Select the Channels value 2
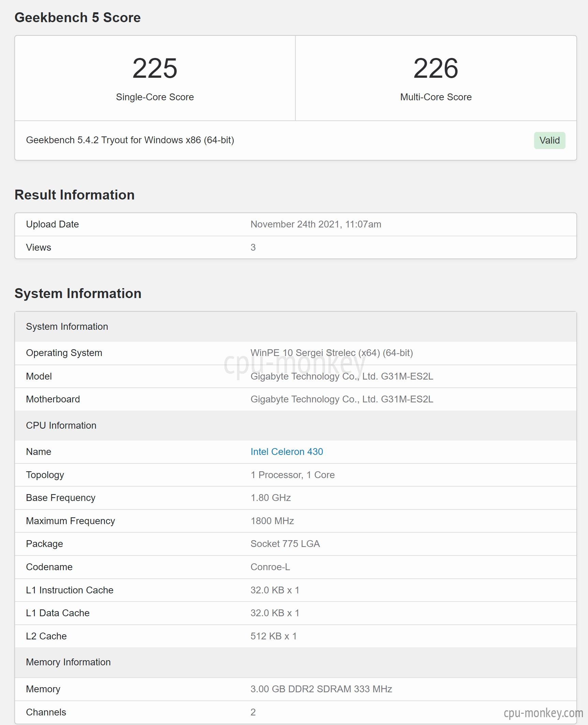588x725 pixels. point(253,712)
